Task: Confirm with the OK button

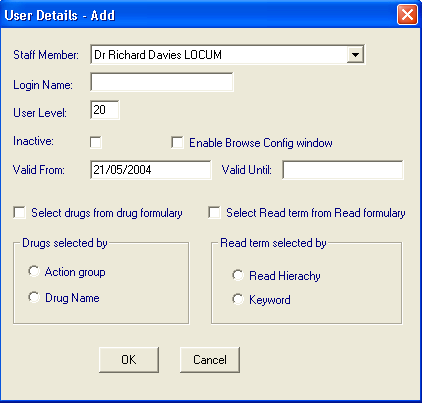Action: 129,360
